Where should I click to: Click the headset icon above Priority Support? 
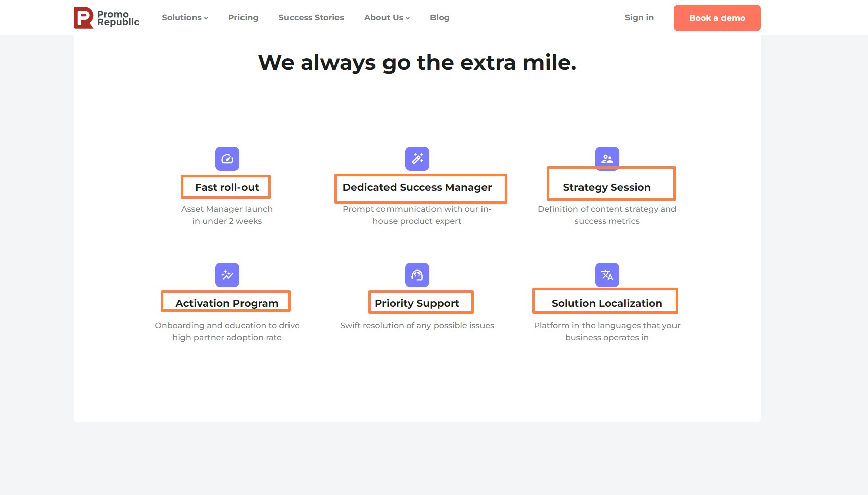point(417,275)
